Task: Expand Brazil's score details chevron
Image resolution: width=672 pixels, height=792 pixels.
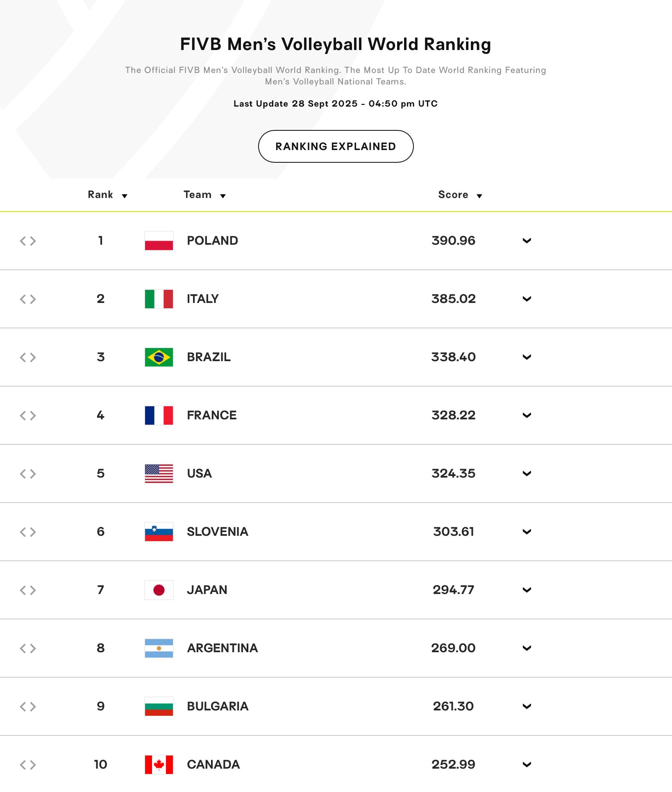Action: 527,357
